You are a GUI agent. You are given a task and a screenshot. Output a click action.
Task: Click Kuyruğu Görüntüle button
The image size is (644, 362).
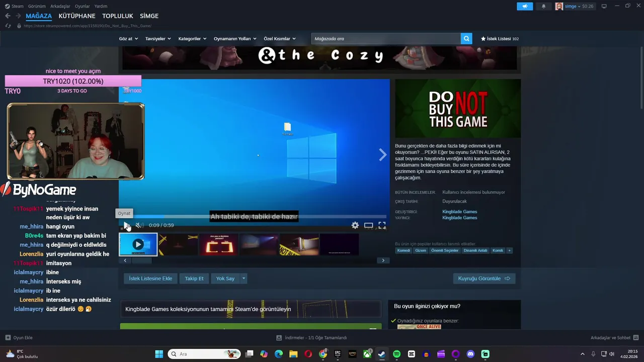click(x=484, y=278)
